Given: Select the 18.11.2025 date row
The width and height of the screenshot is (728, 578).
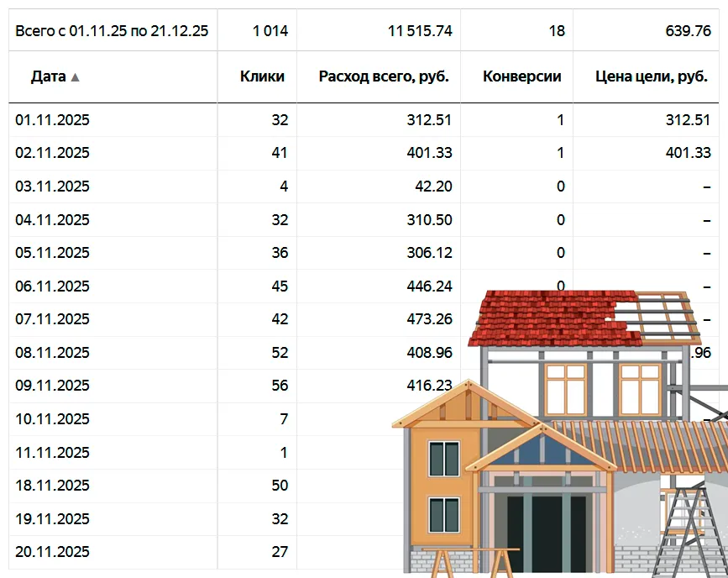Looking at the screenshot, I should tap(52, 486).
